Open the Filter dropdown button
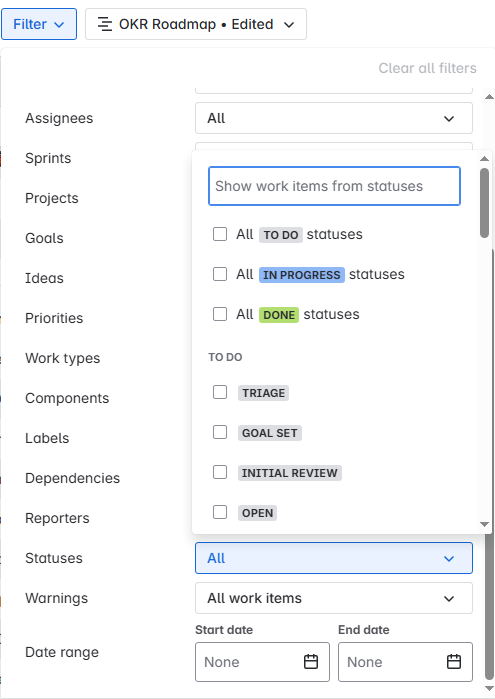The height and width of the screenshot is (699, 495). click(x=39, y=24)
